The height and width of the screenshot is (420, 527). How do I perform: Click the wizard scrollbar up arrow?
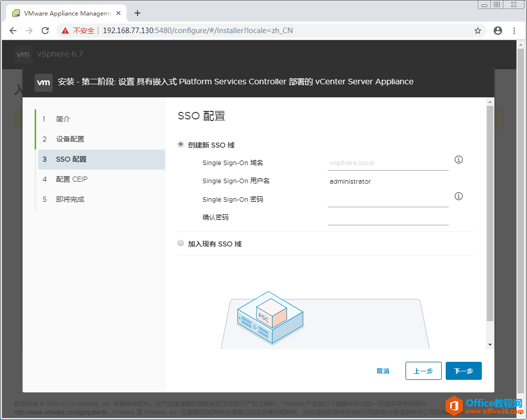pyautogui.click(x=490, y=102)
